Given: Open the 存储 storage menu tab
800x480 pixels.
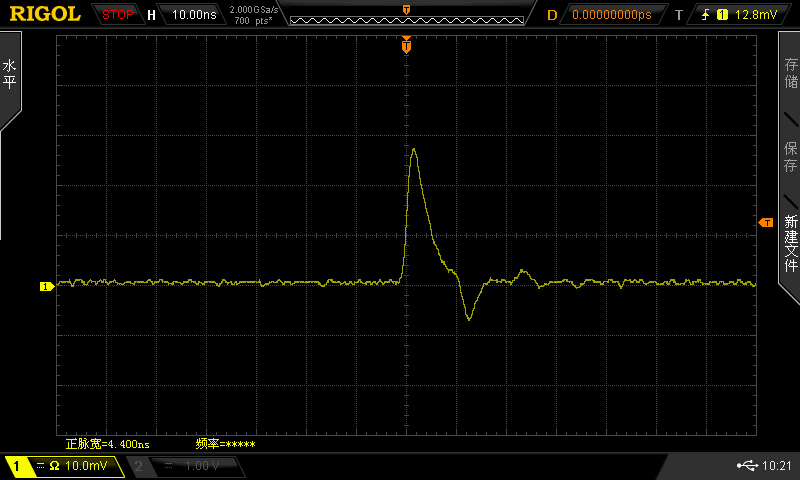Looking at the screenshot, I should (x=790, y=73).
